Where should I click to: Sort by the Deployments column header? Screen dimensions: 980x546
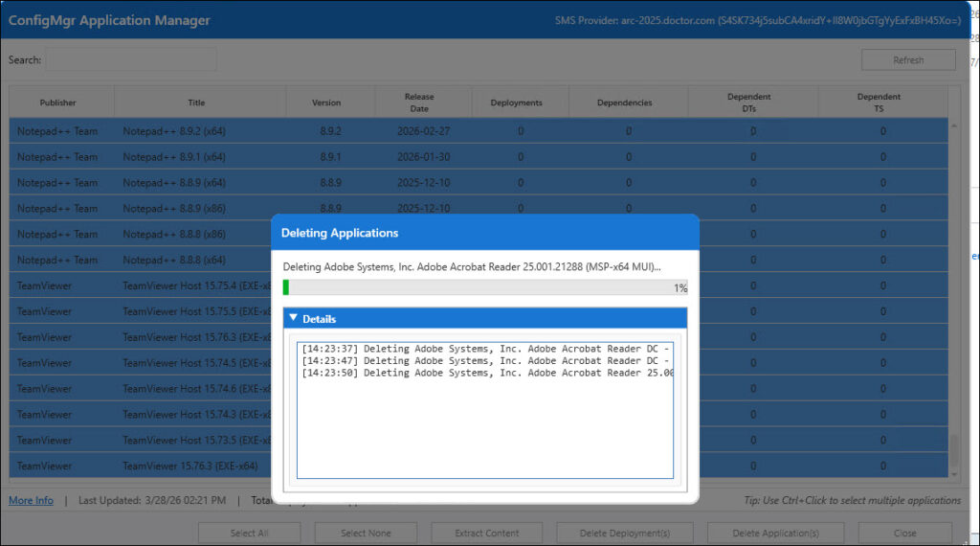pos(516,102)
